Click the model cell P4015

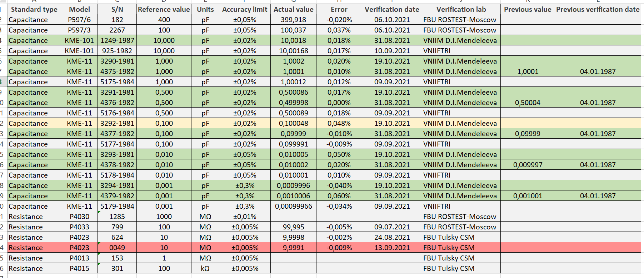point(79,268)
